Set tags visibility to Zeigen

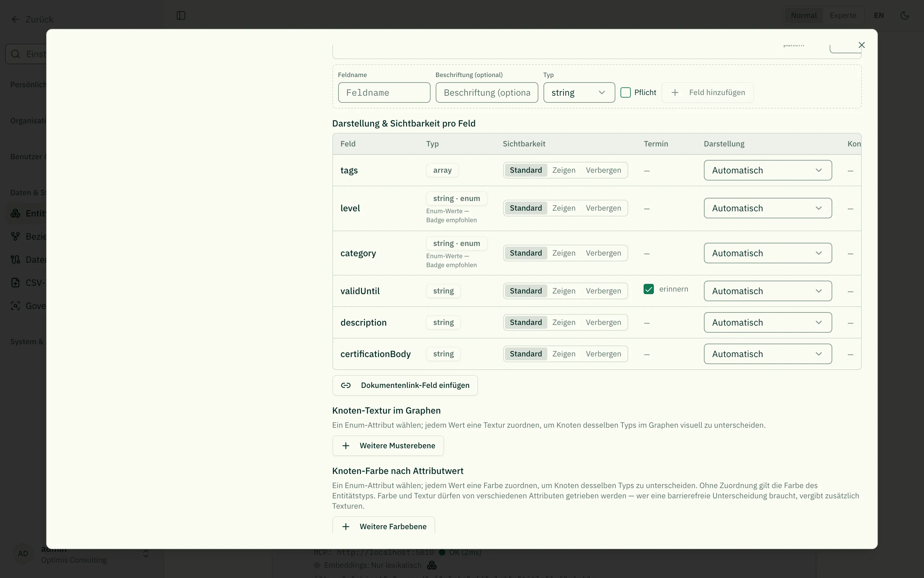click(x=564, y=170)
